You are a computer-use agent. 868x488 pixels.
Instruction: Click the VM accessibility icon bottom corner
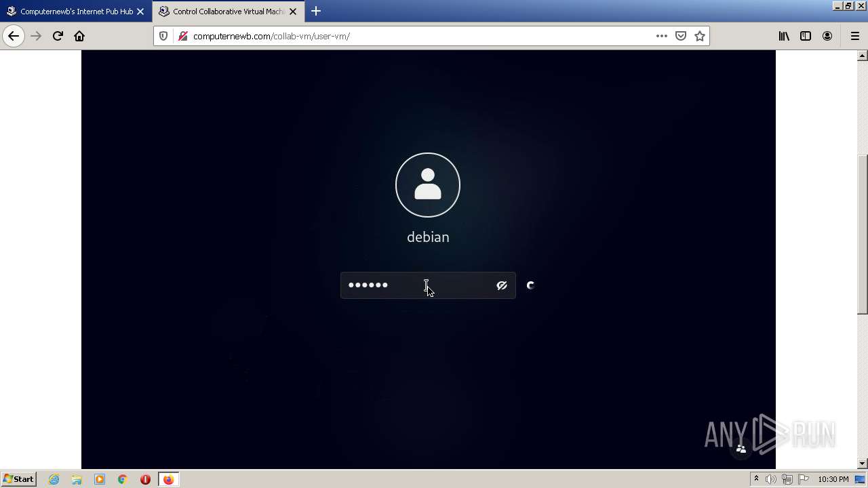(x=741, y=449)
